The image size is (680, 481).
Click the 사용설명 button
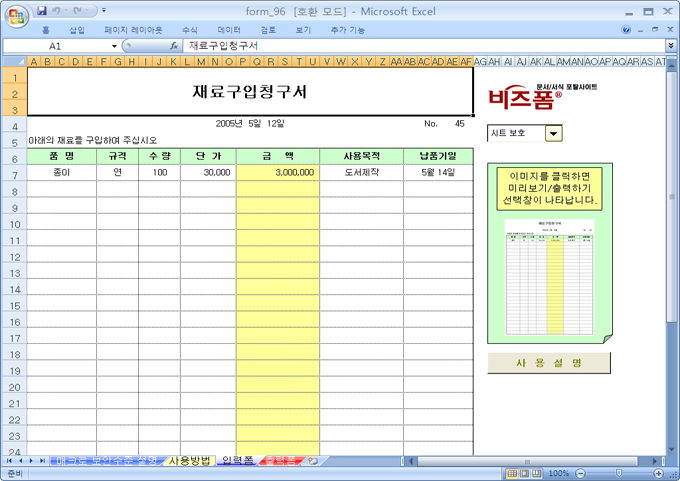pyautogui.click(x=549, y=363)
